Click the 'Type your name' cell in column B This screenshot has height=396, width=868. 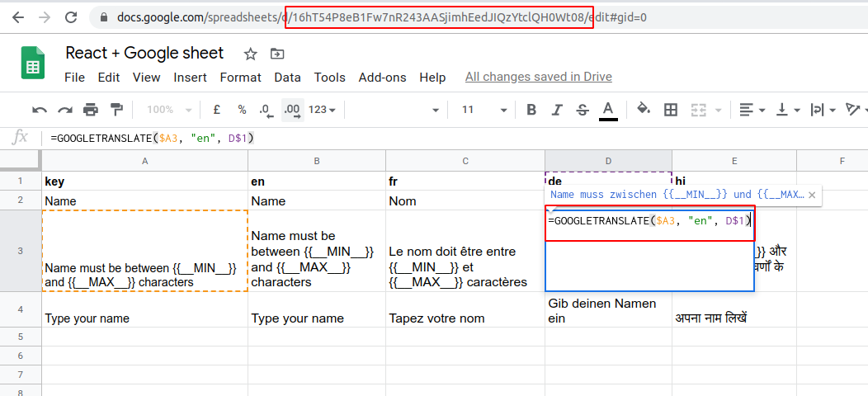pyautogui.click(x=317, y=309)
